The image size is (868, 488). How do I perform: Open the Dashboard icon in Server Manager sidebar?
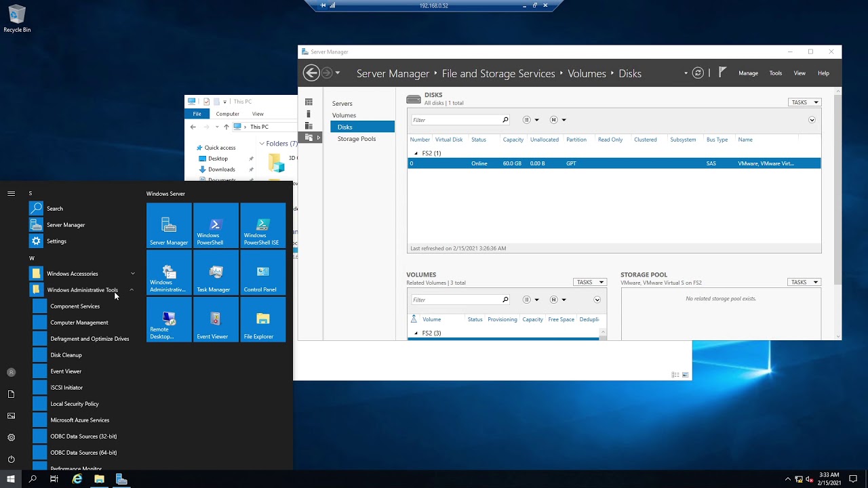coord(309,102)
